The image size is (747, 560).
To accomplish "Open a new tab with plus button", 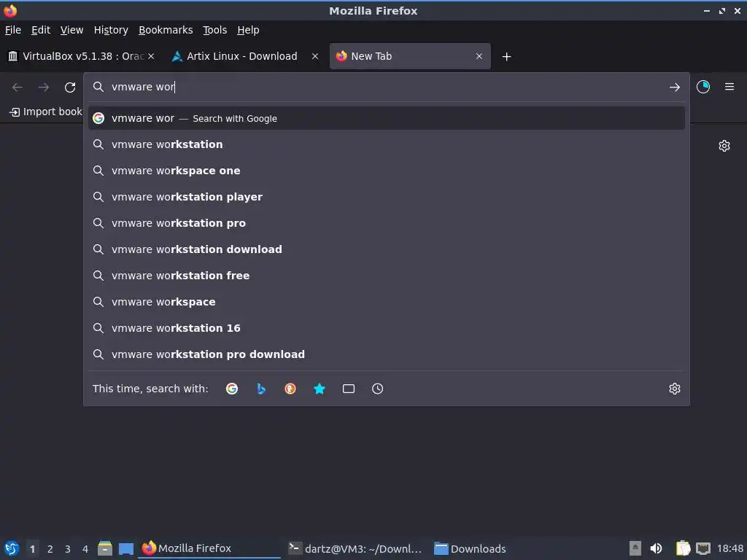I will [506, 57].
